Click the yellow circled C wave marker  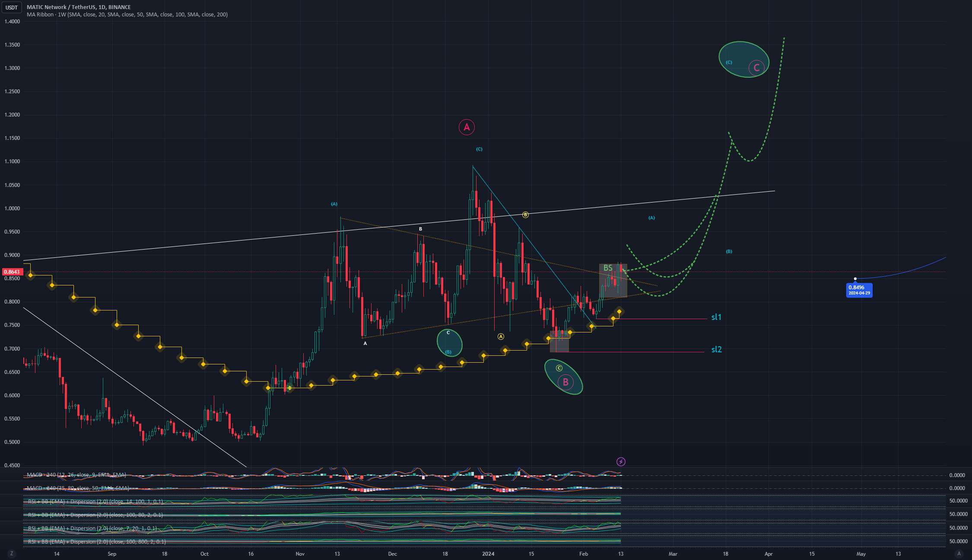559,368
